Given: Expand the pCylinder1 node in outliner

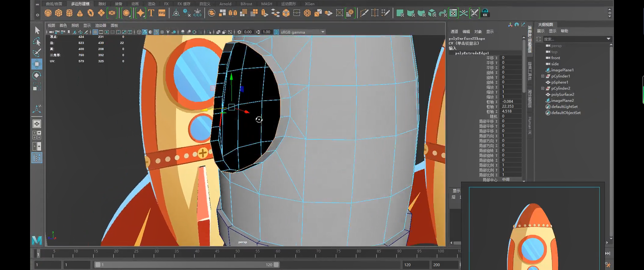Looking at the screenshot, I should point(542,76).
